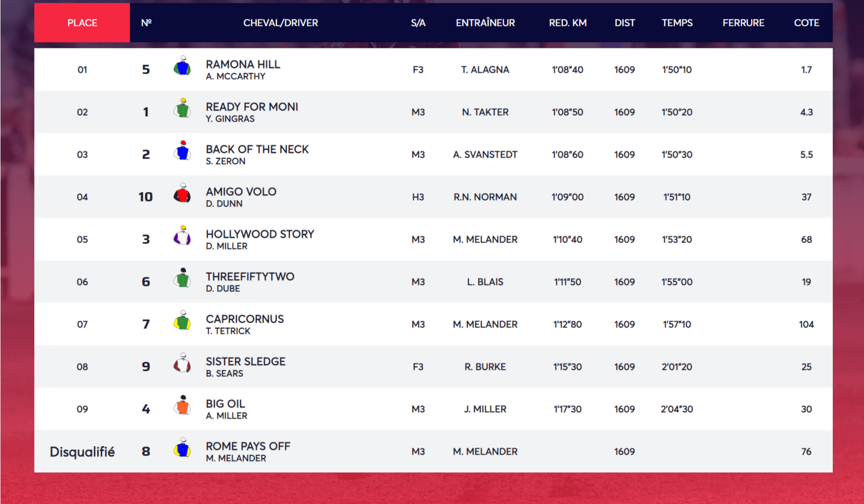The width and height of the screenshot is (864, 504).
Task: Click the CHEVAL/DRIVER column header
Action: [x=280, y=23]
